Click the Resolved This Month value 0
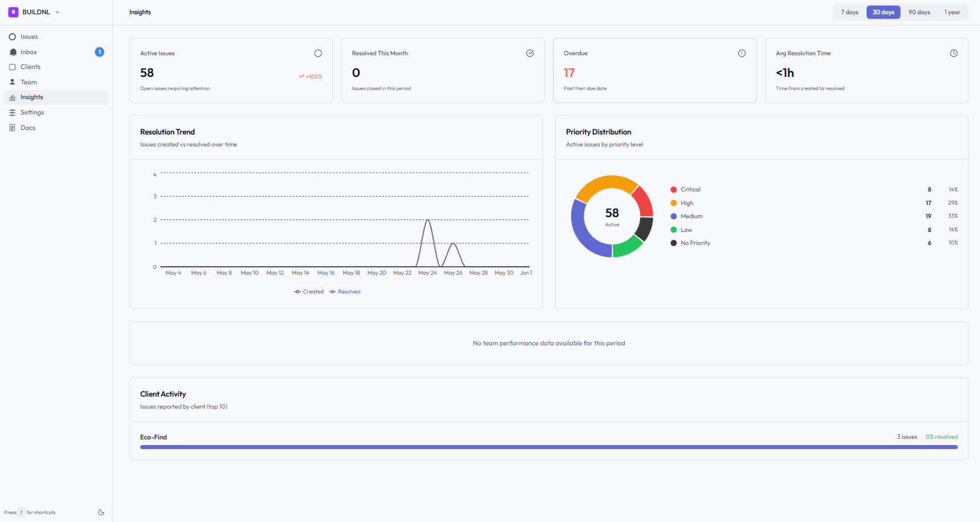This screenshot has width=980, height=522. pos(356,73)
